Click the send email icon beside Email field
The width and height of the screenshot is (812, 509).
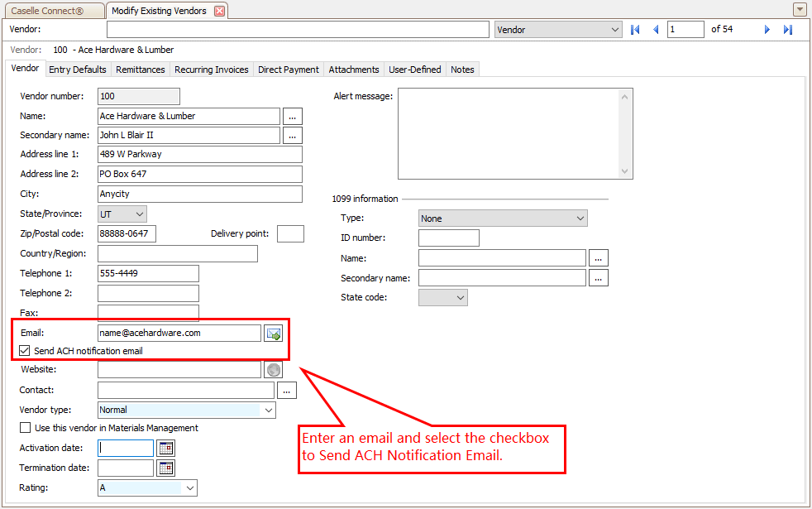(274, 334)
